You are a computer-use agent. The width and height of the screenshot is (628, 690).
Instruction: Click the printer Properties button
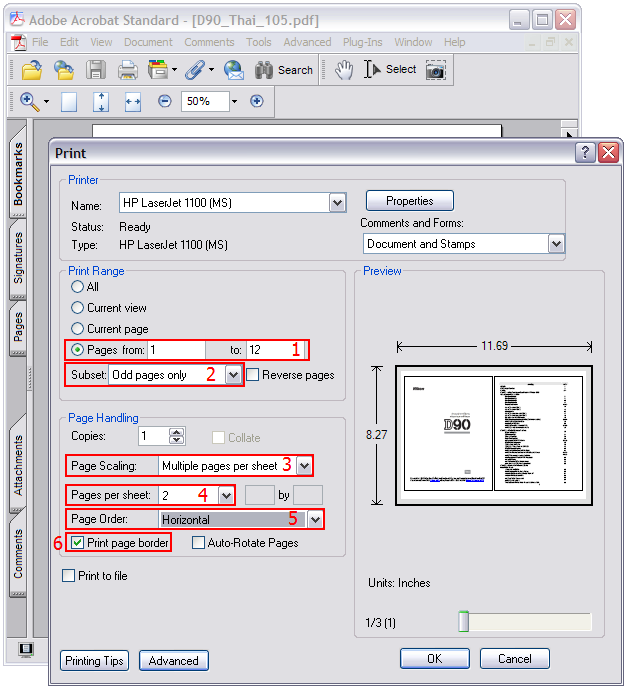[410, 201]
